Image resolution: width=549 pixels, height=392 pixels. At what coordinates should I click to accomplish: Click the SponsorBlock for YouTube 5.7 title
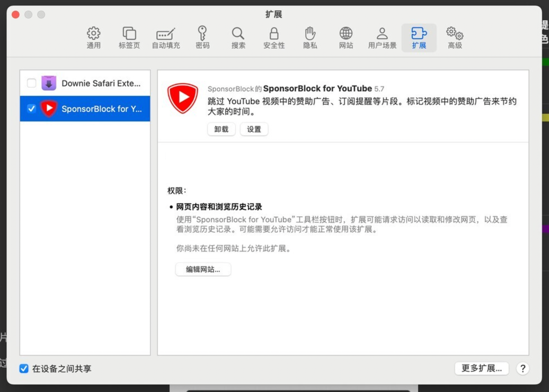pyautogui.click(x=323, y=88)
